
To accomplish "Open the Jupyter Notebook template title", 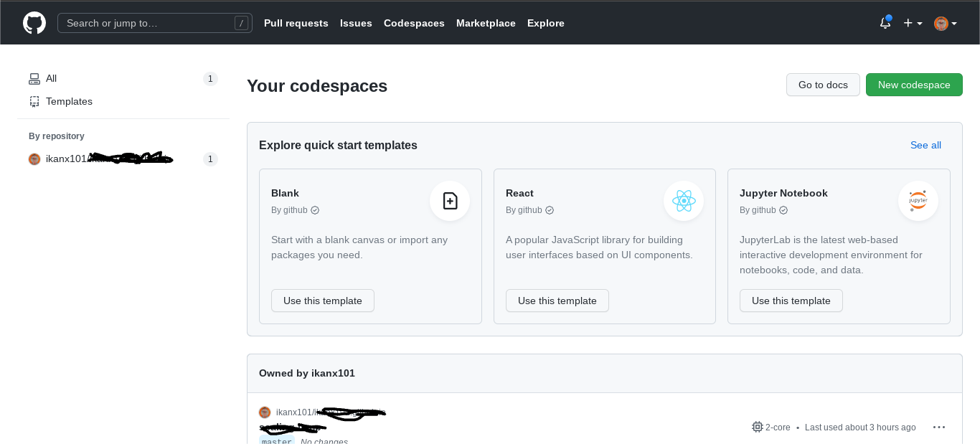I will point(783,193).
